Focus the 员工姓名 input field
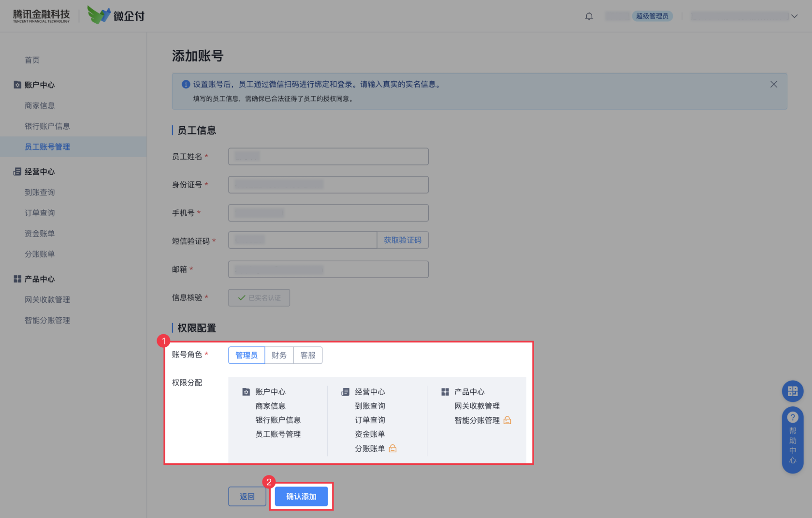 point(328,157)
